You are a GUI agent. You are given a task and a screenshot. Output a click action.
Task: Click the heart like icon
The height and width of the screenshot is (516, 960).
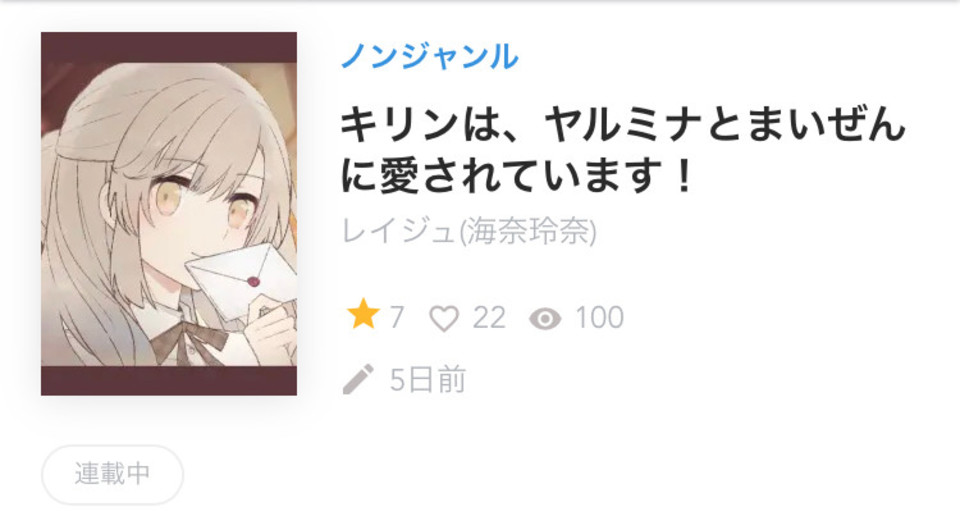444,318
